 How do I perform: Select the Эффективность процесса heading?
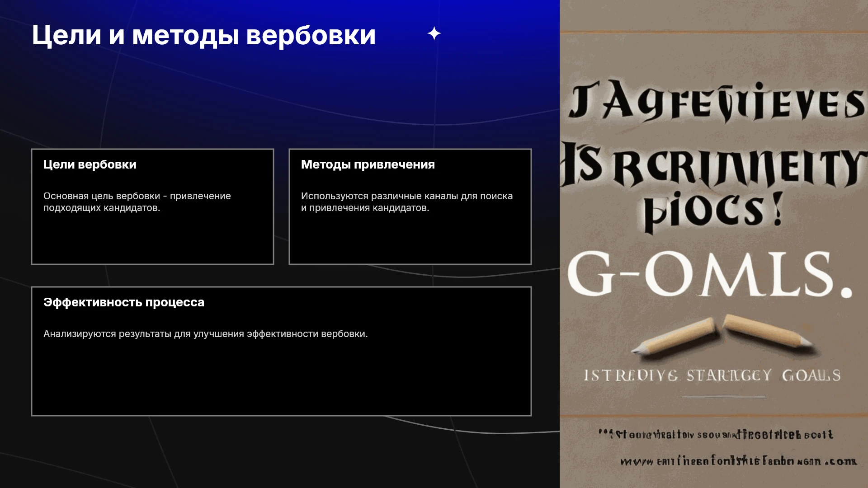124,302
